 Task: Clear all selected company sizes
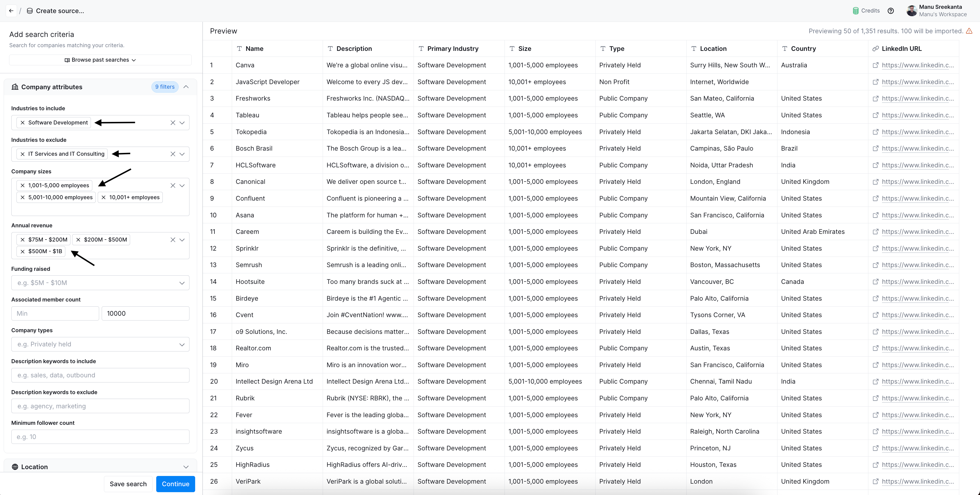point(173,185)
